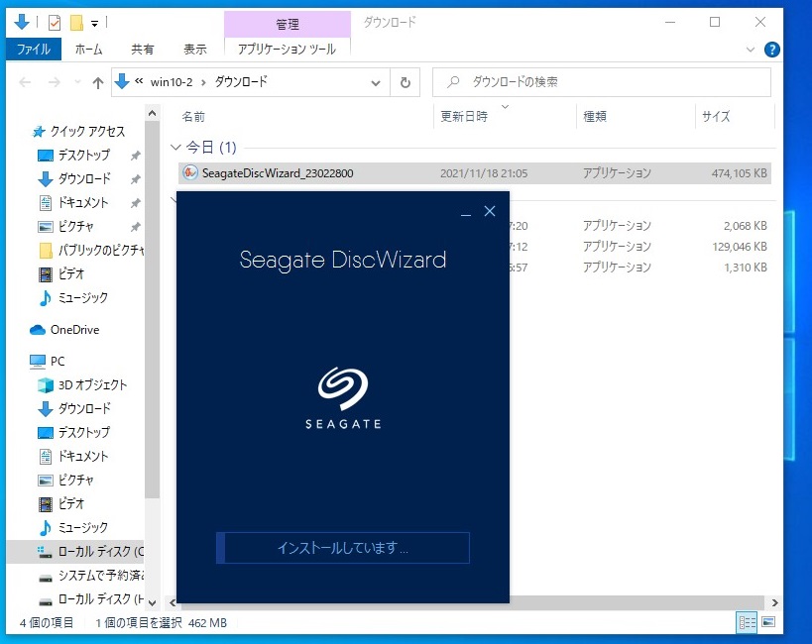The height and width of the screenshot is (644, 812).
Task: Sort by the Type column header
Action: (x=595, y=117)
